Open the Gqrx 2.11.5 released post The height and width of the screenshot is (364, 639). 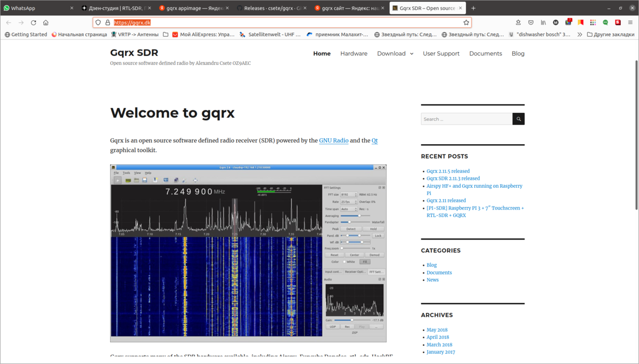pos(448,171)
